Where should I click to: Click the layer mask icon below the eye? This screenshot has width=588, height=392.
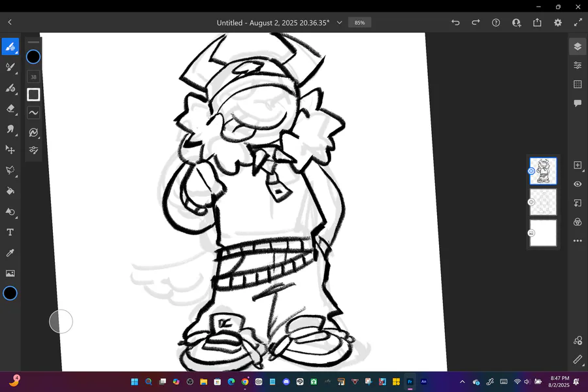tap(578, 203)
